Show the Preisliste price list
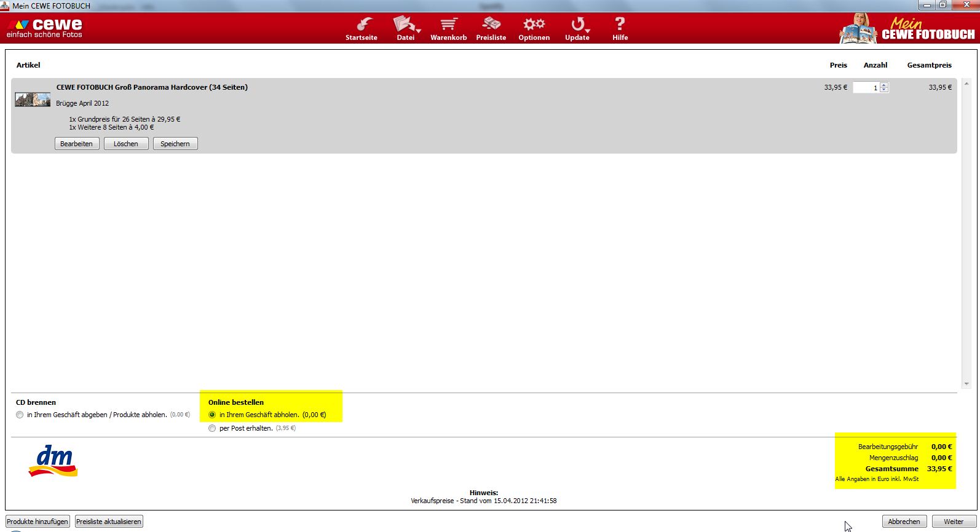 (491, 29)
